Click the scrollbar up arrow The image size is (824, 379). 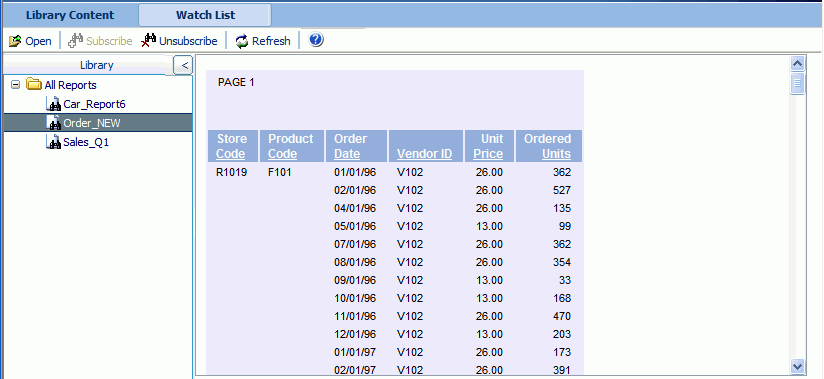[798, 64]
